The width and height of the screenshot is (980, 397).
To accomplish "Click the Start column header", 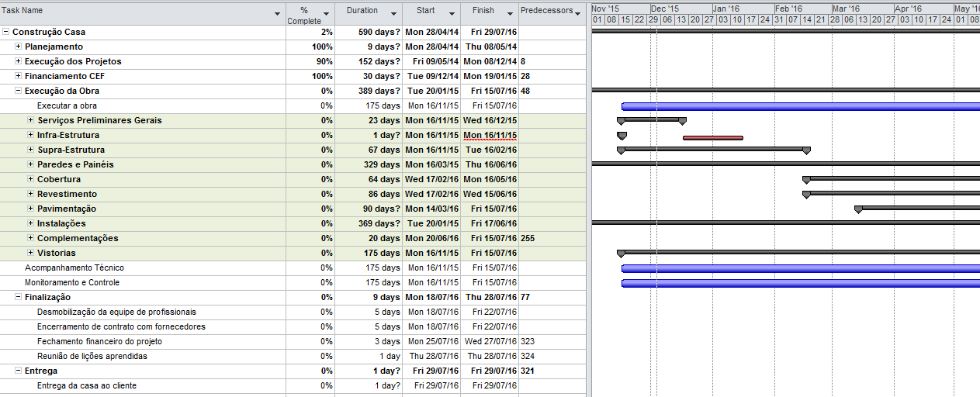I will 425,11.
